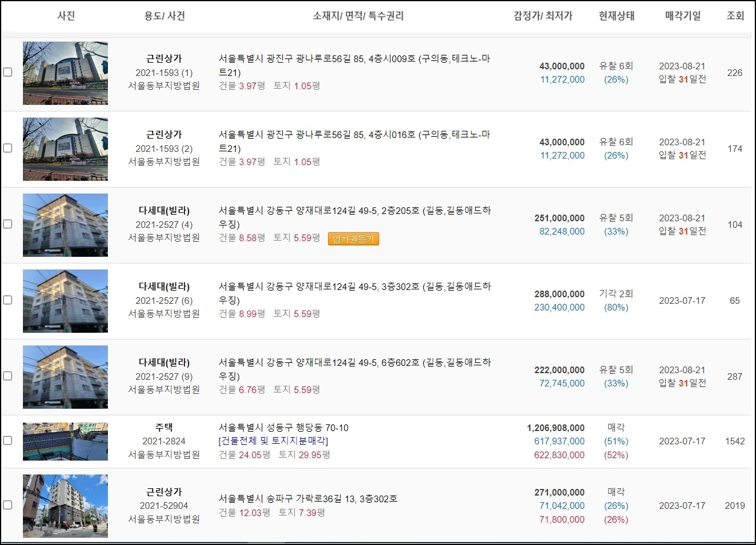Click appraisal price 1,206,908,000
Viewport: 756px width, 545px height.
tap(556, 428)
